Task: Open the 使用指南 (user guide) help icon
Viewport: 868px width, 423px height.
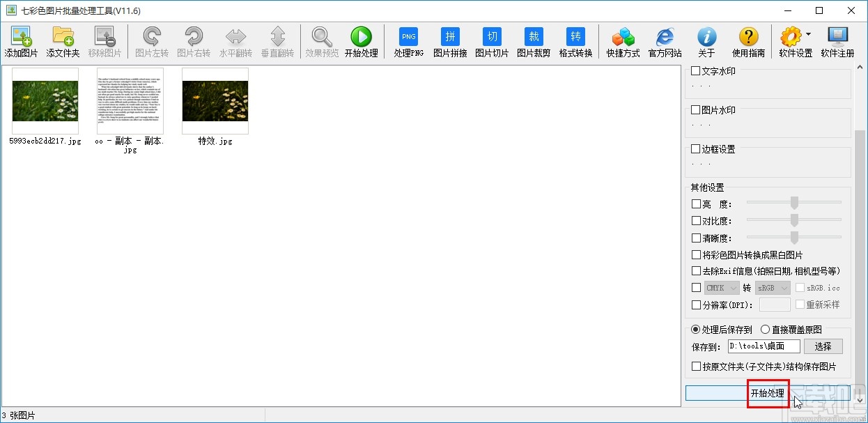Action: (x=748, y=38)
